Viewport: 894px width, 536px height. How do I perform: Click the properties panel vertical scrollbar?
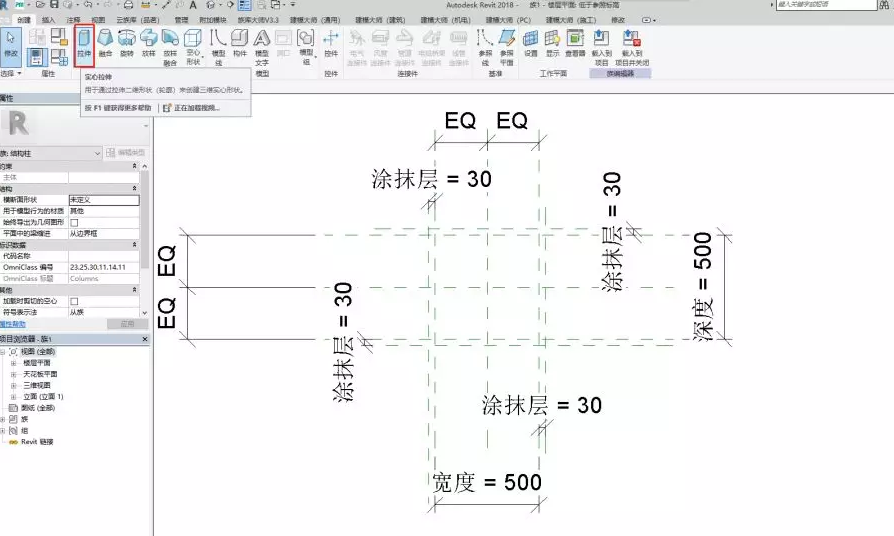[145, 239]
